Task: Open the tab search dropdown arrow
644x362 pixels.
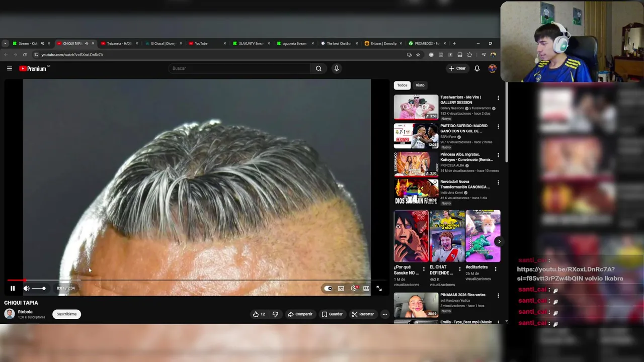Action: pyautogui.click(x=5, y=43)
